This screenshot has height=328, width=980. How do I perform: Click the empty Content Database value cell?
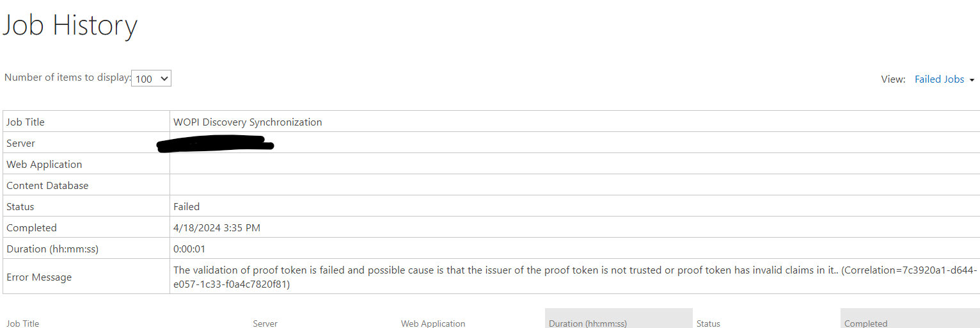click(574, 185)
